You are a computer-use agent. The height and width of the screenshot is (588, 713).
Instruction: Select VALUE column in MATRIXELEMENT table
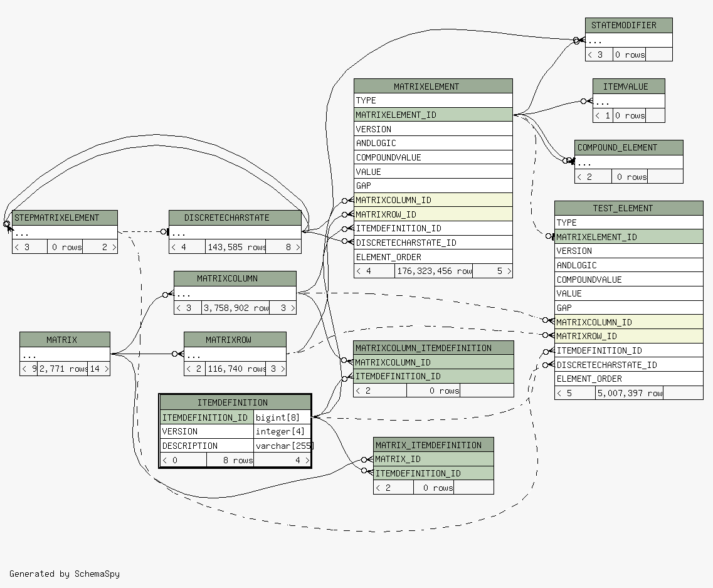(433, 172)
